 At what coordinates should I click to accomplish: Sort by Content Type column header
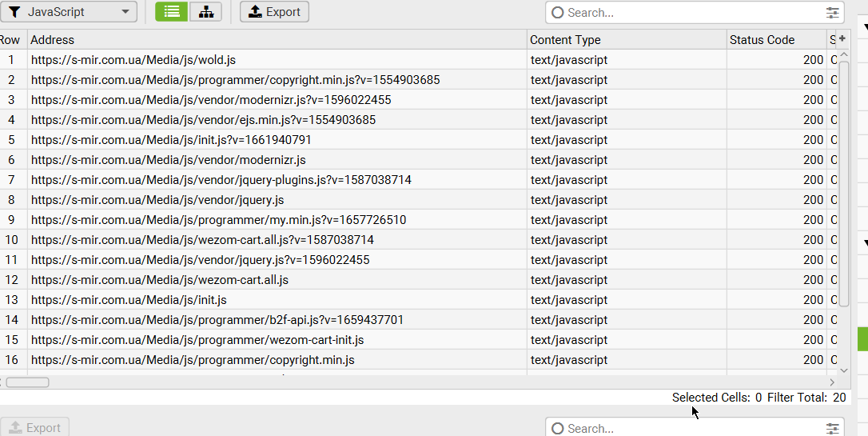(x=627, y=40)
